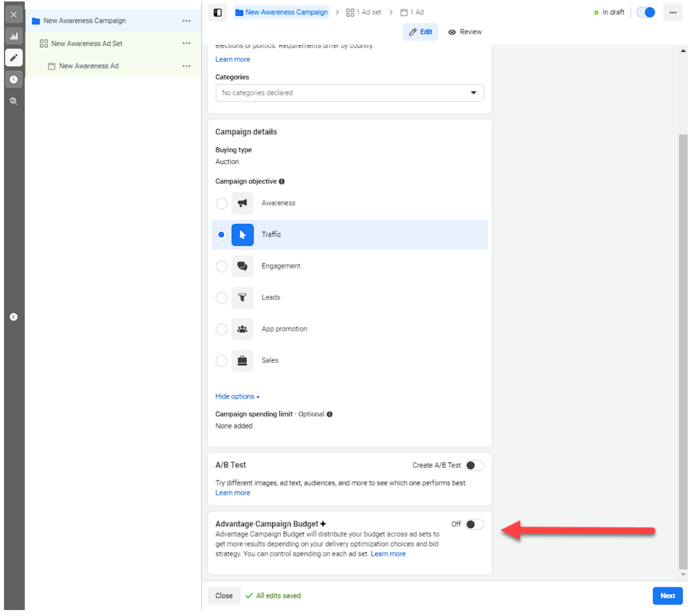
Task: Open the bar chart overview icon in sidebar
Action: coord(14,36)
